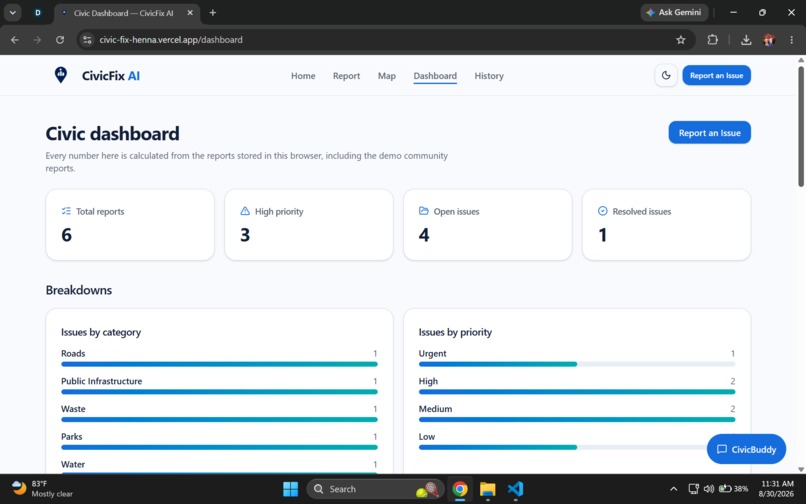The image size is (806, 504).
Task: Click the CivicFix AI map pin logo
Action: pos(61,75)
